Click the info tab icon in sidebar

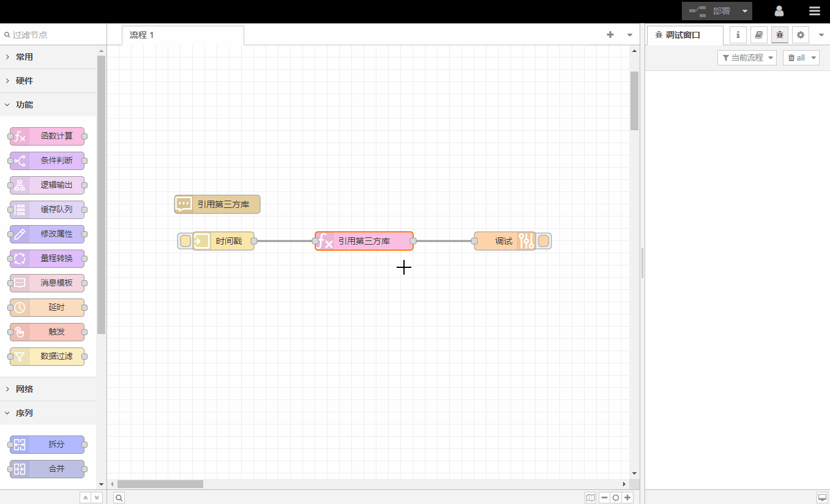(738, 35)
